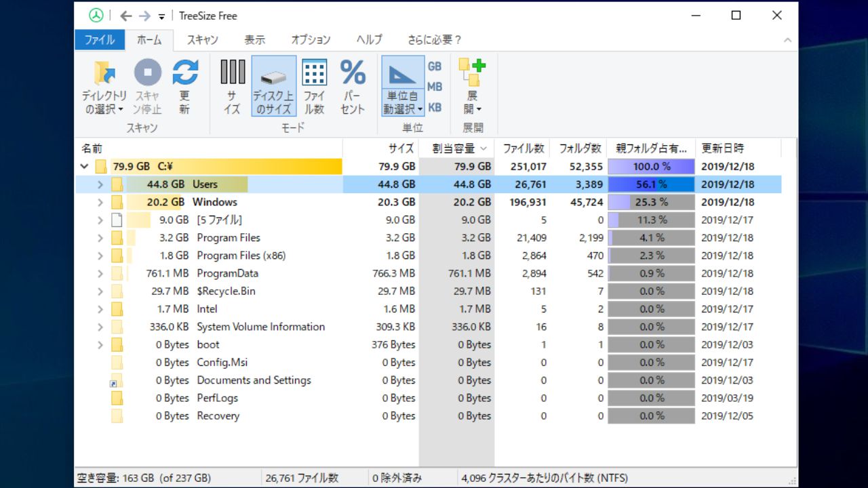Switch to ファイル数 mode
This screenshot has height=488, width=868.
(314, 86)
